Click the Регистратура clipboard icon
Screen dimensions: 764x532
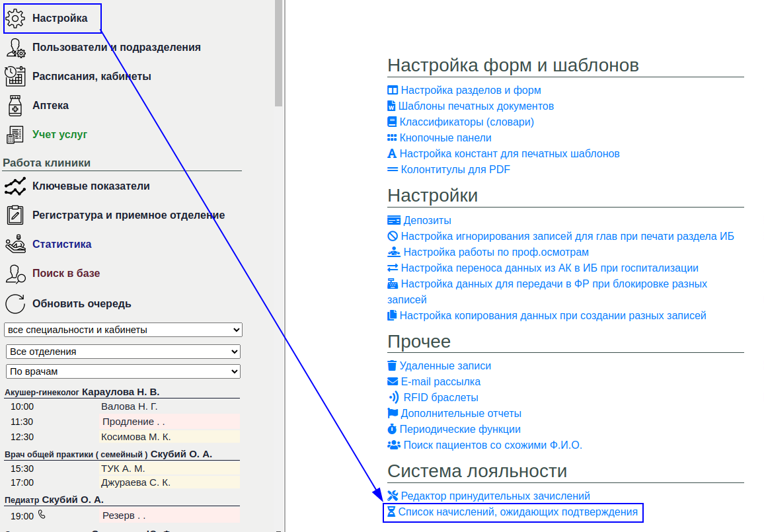point(15,215)
